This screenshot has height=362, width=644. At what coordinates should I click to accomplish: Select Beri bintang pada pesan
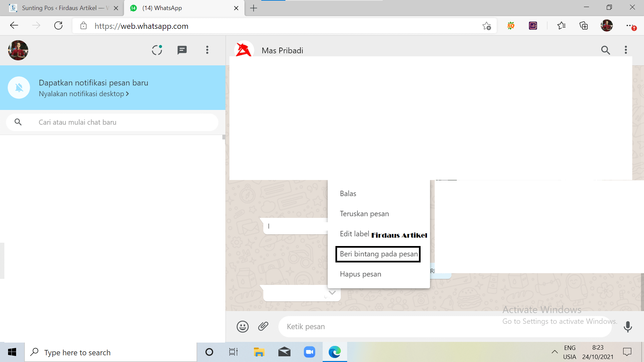coord(378,254)
